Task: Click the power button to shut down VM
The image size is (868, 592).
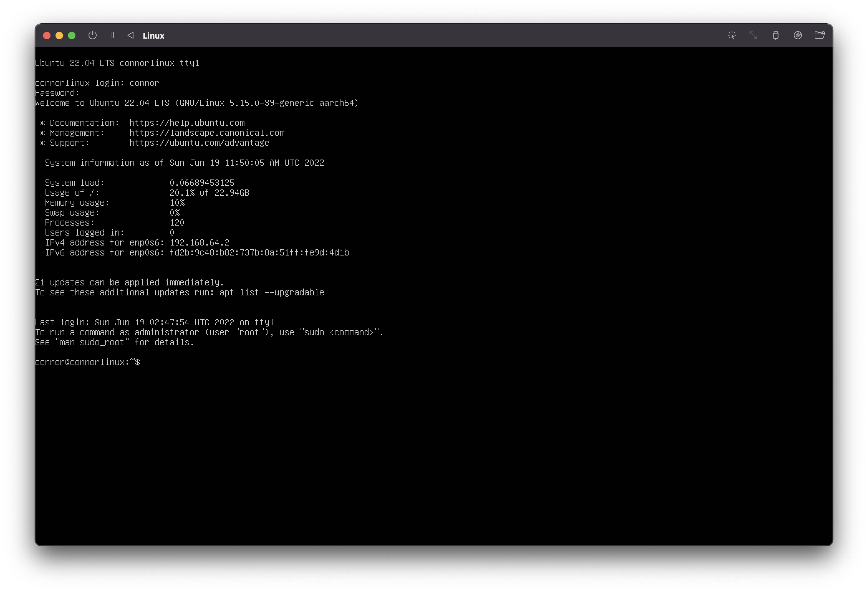Action: point(92,36)
